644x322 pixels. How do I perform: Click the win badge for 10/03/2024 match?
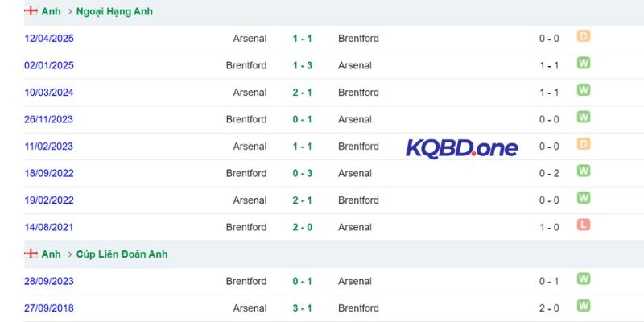pos(584,90)
